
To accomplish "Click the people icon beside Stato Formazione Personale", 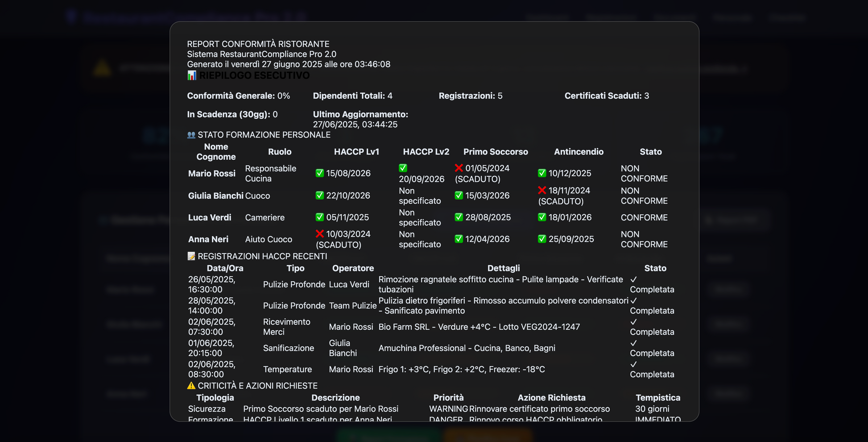I will 191,135.
